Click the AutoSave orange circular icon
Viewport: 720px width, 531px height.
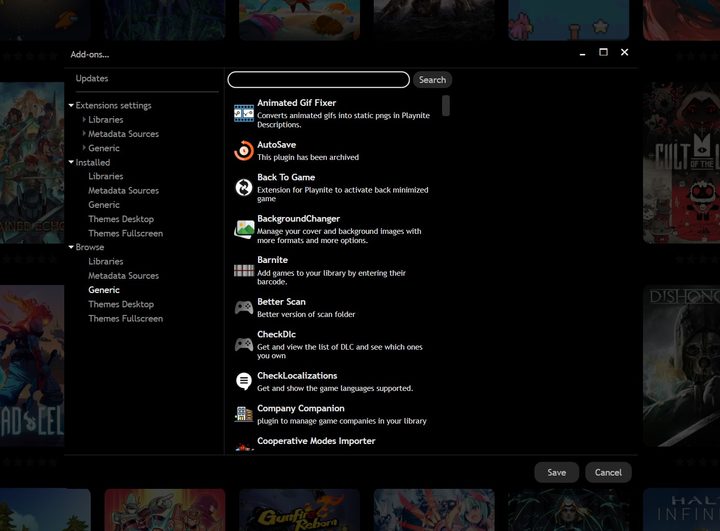pyautogui.click(x=243, y=151)
